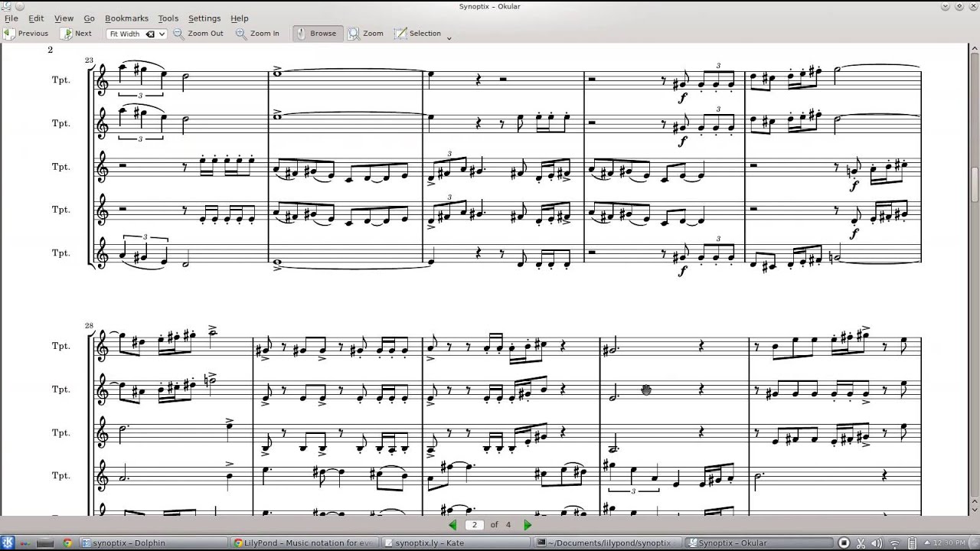Image resolution: width=980 pixels, height=551 pixels.
Task: Clear the Fit Width zoom field
Action: point(150,34)
